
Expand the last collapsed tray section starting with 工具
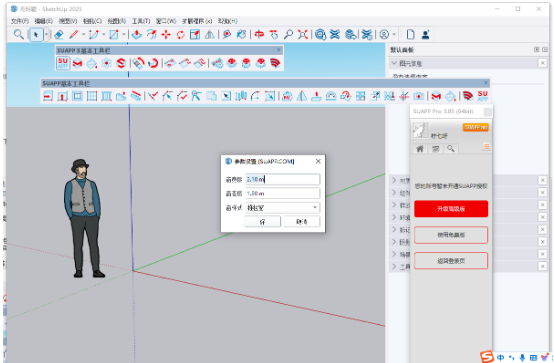(x=394, y=266)
